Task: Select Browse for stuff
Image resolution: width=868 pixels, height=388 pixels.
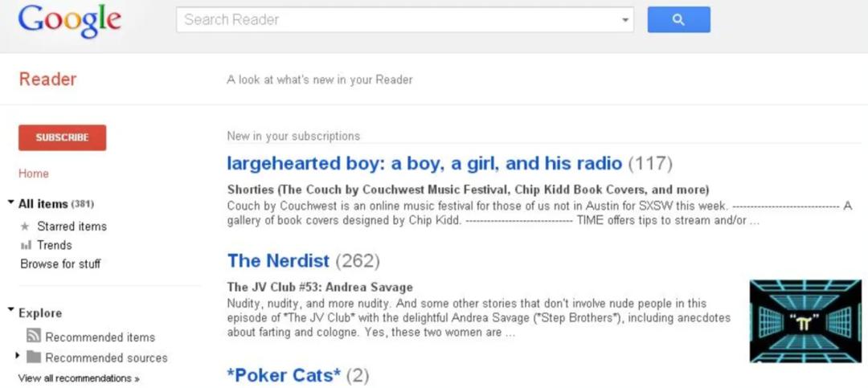Action: point(60,263)
